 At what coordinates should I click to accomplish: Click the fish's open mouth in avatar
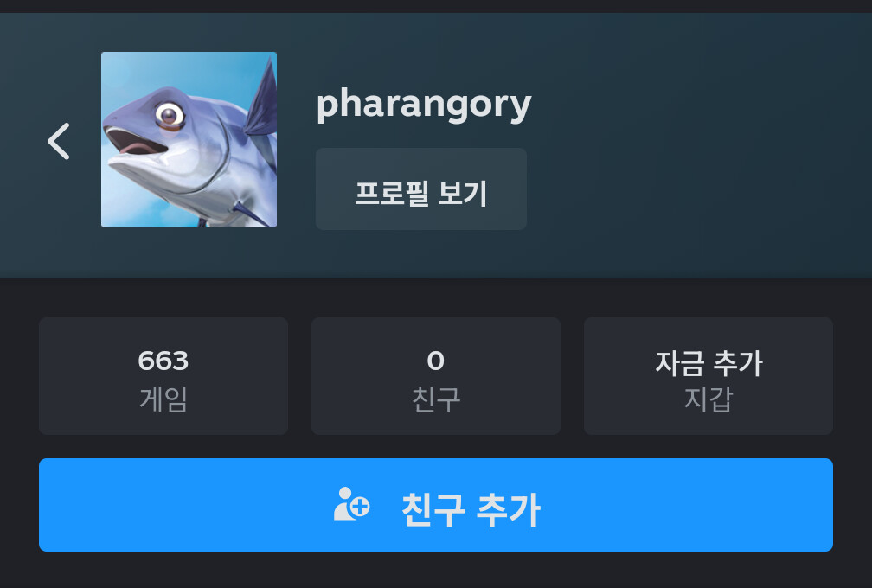[135, 141]
